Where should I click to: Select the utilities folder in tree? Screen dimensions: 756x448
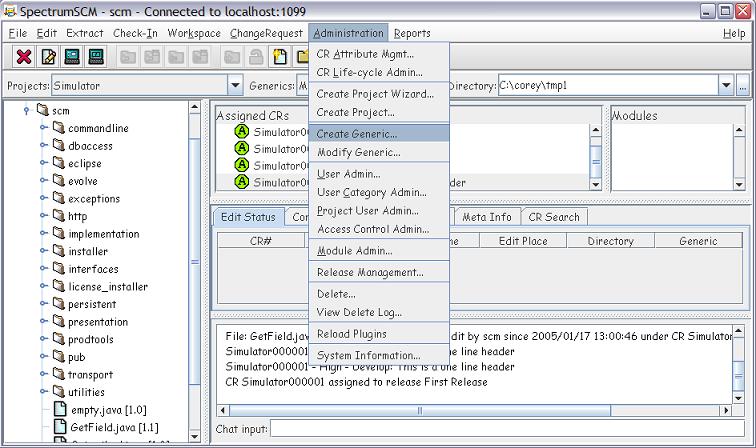pyautogui.click(x=86, y=392)
